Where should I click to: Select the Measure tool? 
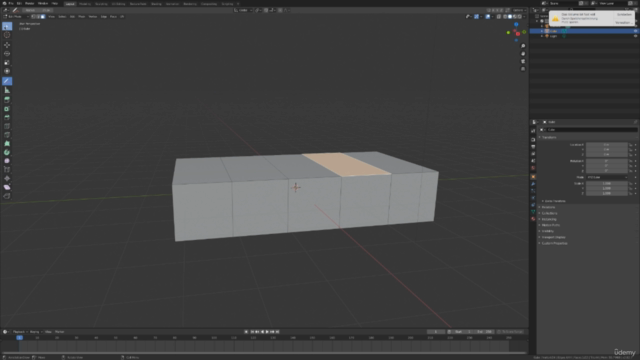7,90
